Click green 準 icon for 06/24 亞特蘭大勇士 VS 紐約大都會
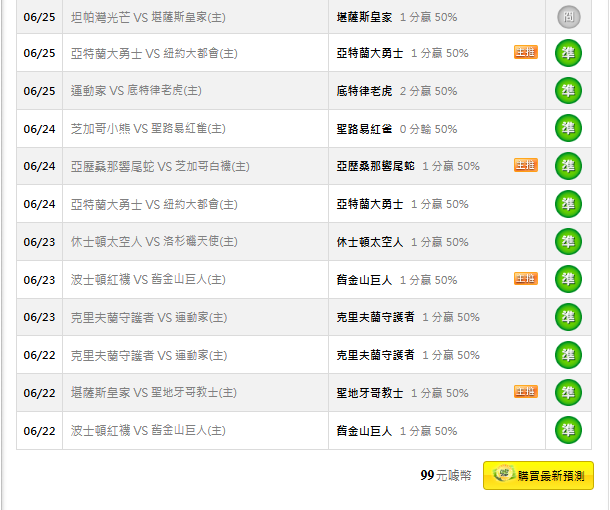Screen dimensions: 610x510 click(568, 204)
